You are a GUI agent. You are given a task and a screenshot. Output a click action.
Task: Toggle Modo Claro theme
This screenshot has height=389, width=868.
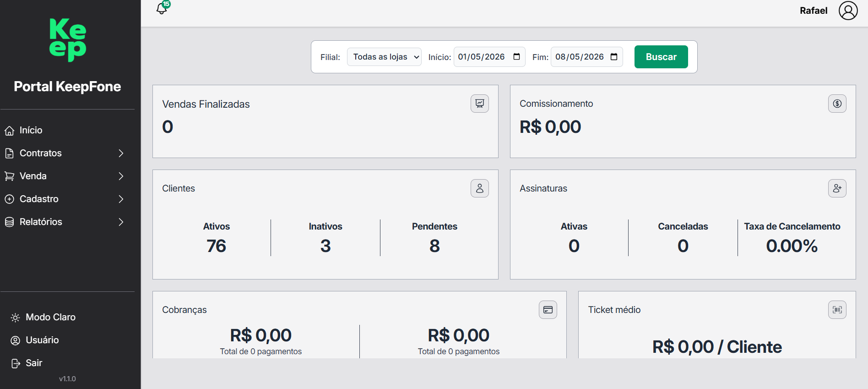click(x=43, y=317)
